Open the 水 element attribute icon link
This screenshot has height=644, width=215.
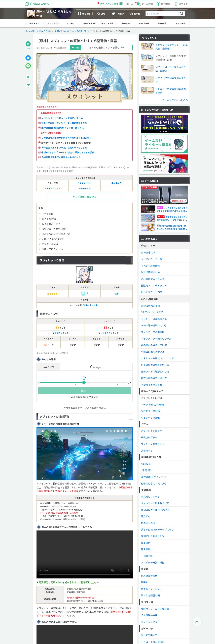[x=85, y=294]
